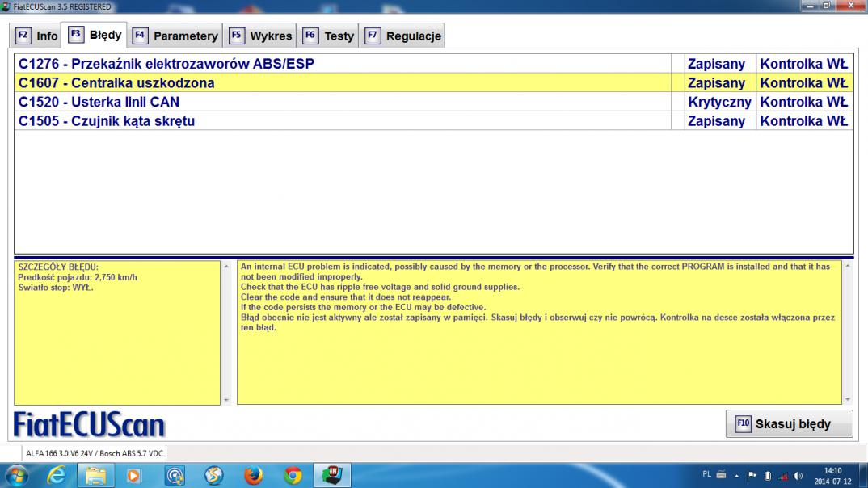Open the round blue @ taskbar icon
This screenshot has width=868, height=488.
(x=175, y=476)
